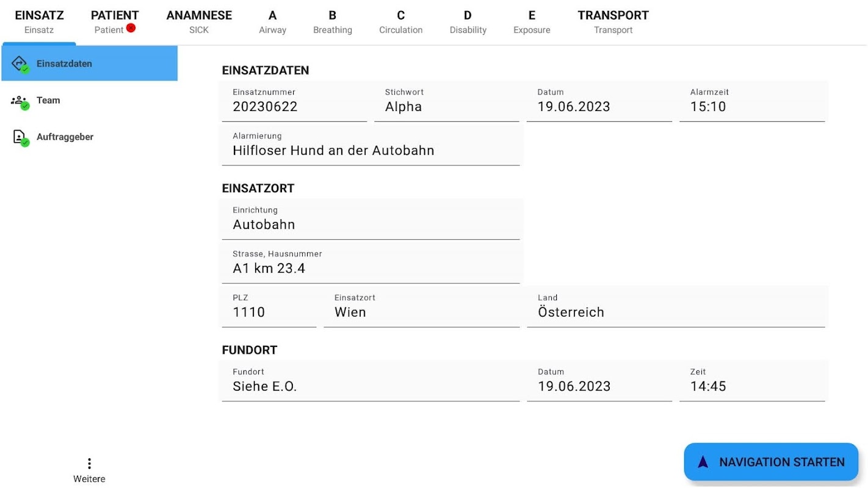Click the Auftraggeber document icon
Viewport: 868px width, 488px height.
pos(20,137)
